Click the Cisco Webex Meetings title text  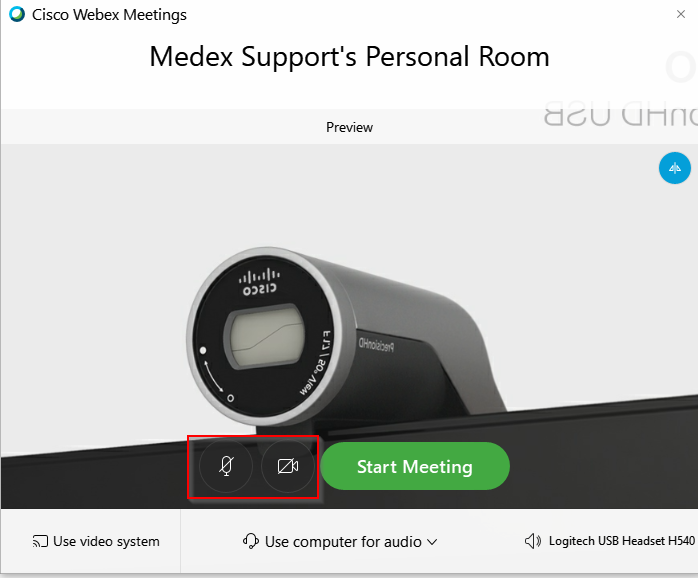coord(109,15)
